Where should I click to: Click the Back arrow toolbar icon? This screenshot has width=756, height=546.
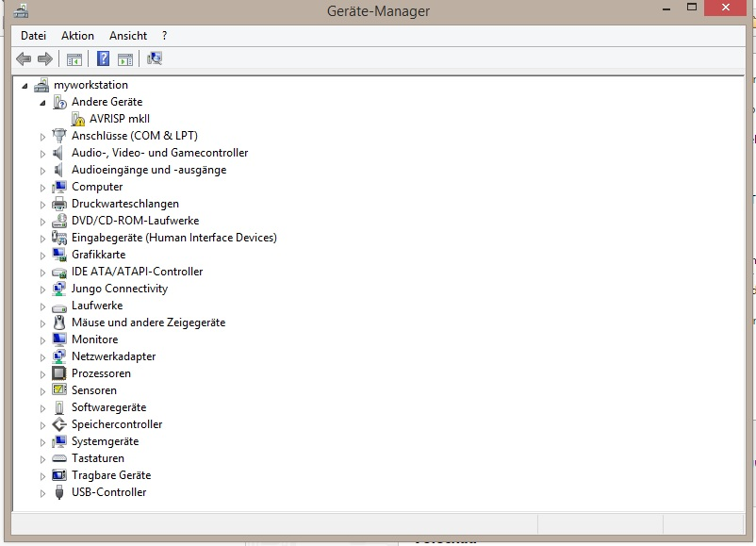click(x=24, y=58)
